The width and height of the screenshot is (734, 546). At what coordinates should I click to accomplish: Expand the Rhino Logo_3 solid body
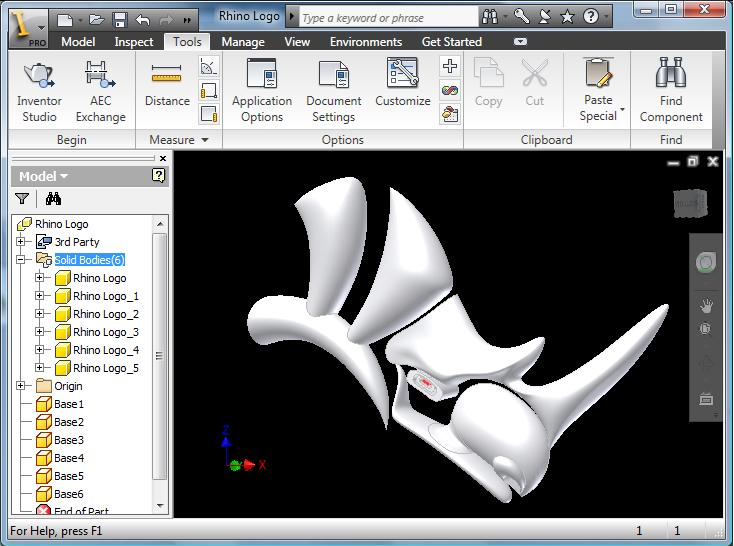(x=39, y=332)
